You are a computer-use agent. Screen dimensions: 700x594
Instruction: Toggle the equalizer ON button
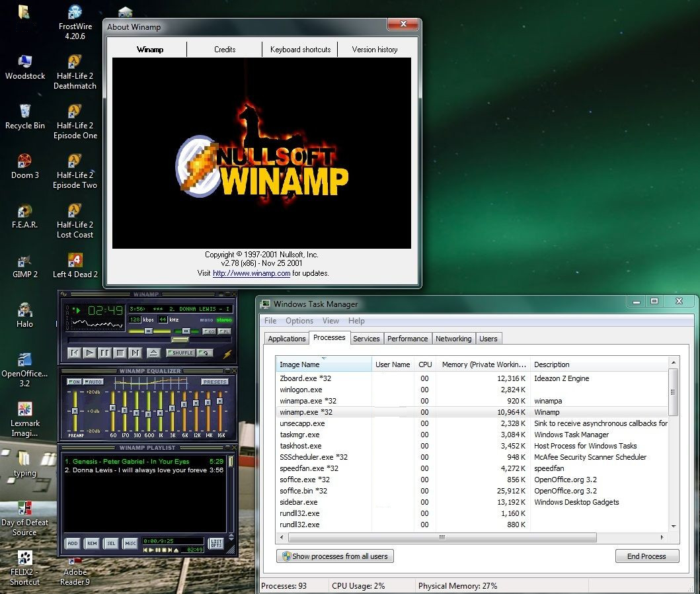(74, 382)
